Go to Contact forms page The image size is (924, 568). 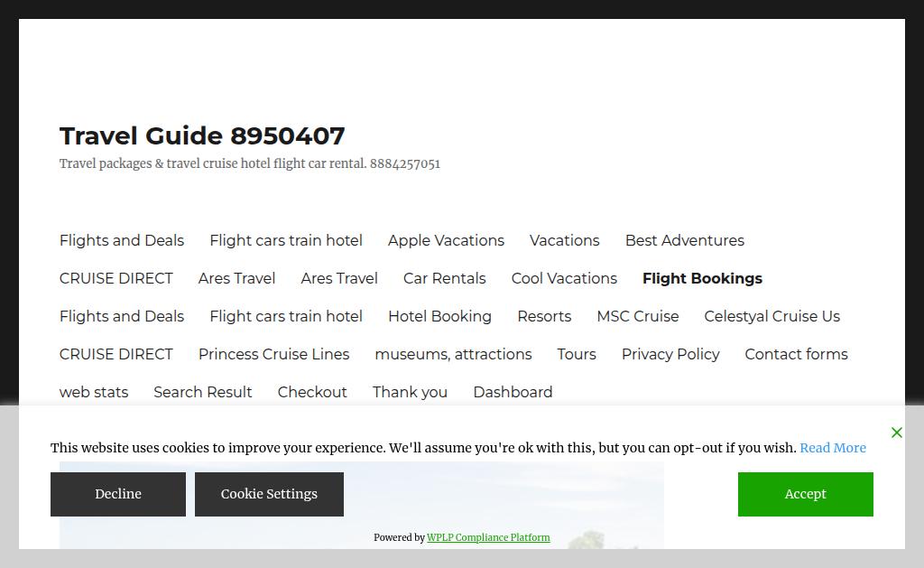point(796,354)
